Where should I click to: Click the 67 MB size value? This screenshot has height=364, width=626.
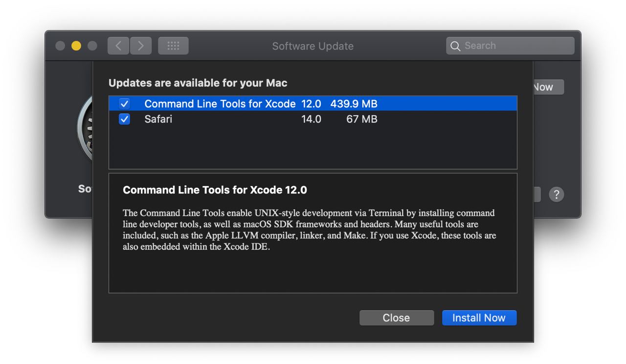pos(362,119)
